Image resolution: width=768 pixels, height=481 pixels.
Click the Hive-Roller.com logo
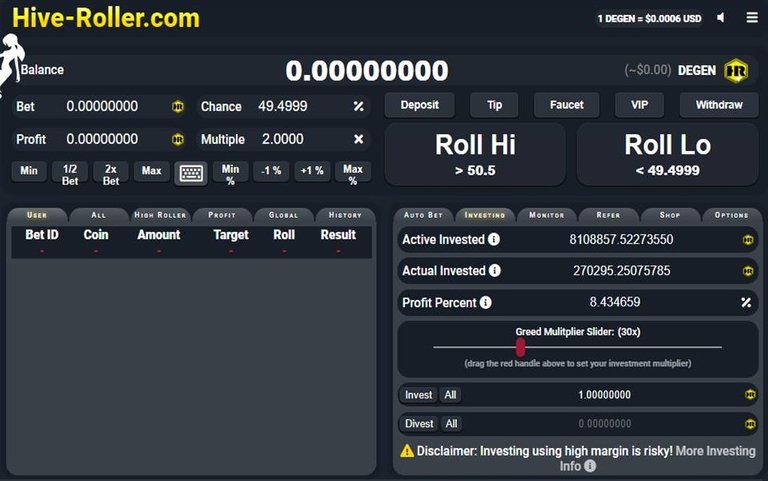(106, 18)
